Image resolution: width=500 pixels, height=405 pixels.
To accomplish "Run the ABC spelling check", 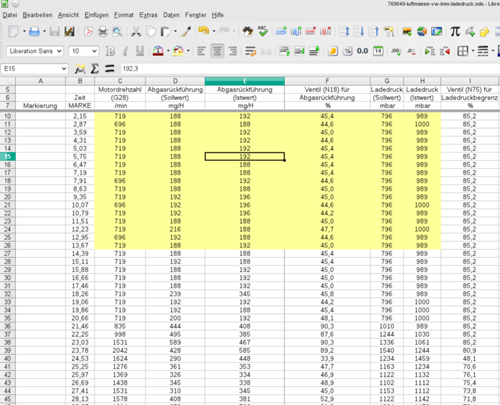I will coord(263,31).
